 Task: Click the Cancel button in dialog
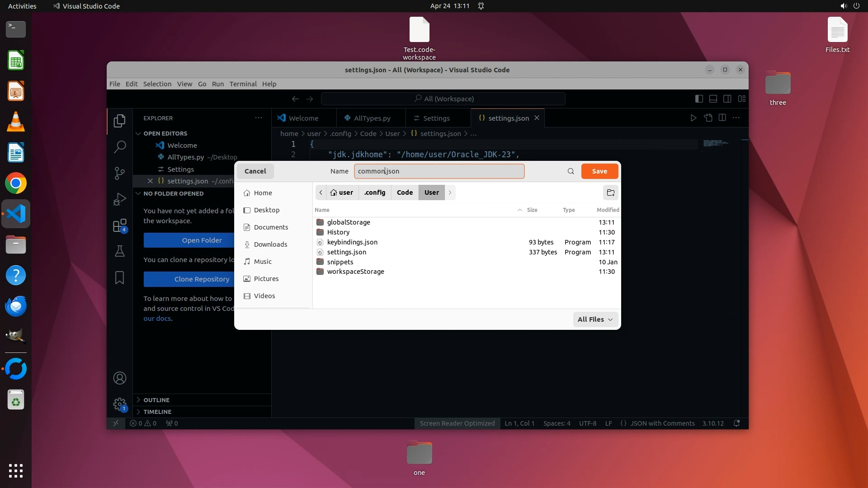click(255, 171)
